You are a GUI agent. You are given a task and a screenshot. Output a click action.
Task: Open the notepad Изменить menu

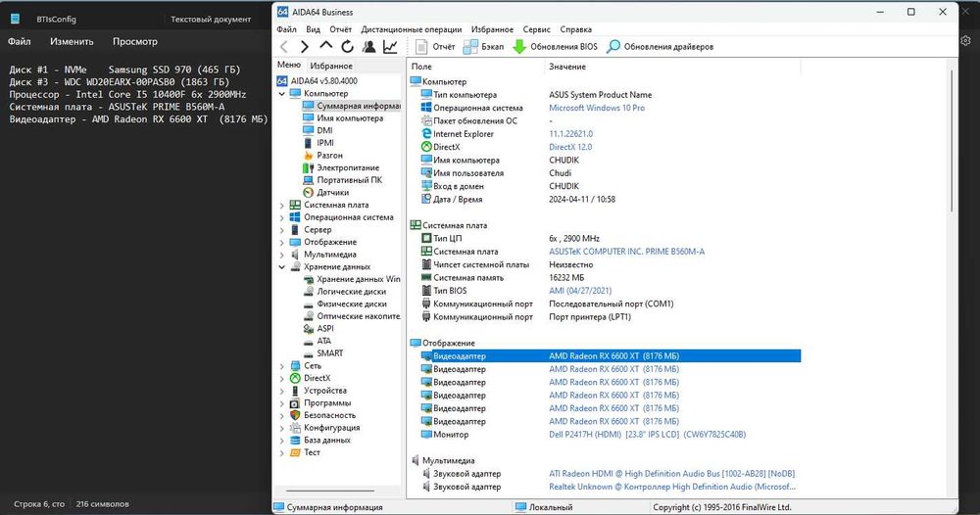point(72,42)
